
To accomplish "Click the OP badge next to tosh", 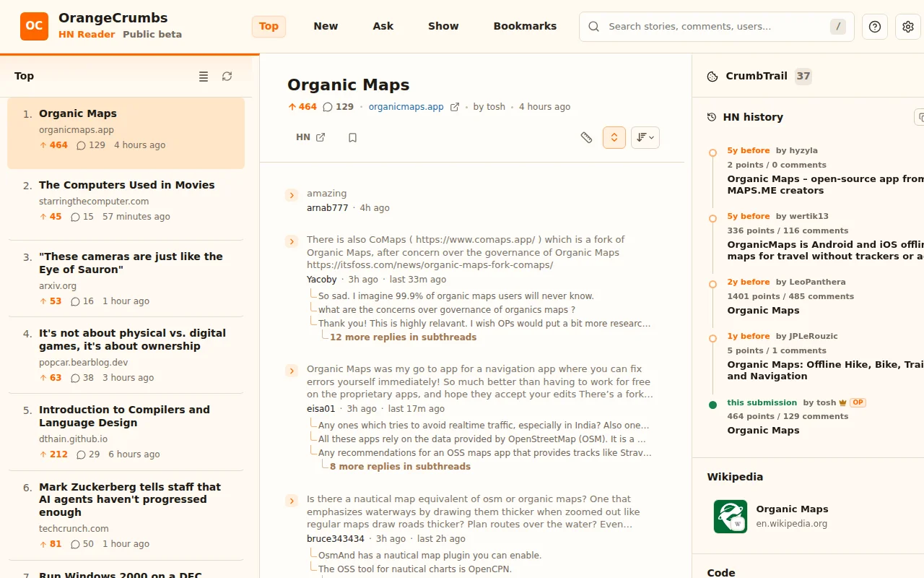I will (x=858, y=402).
